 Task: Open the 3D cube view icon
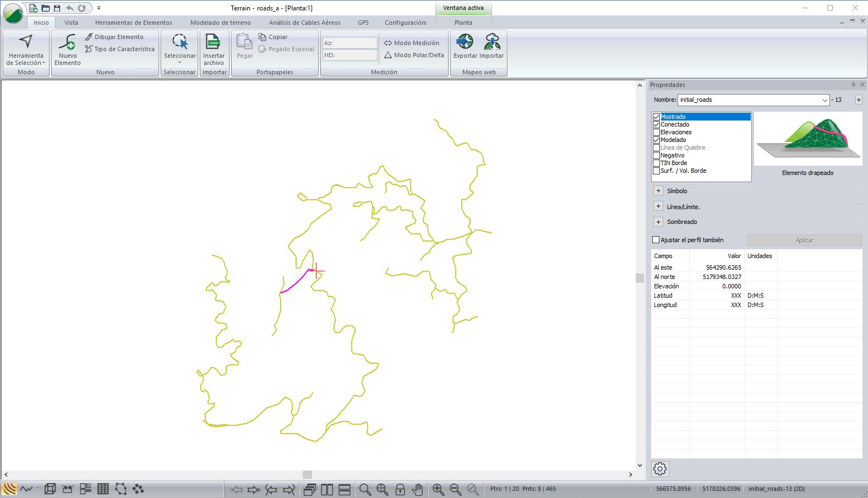click(50, 489)
